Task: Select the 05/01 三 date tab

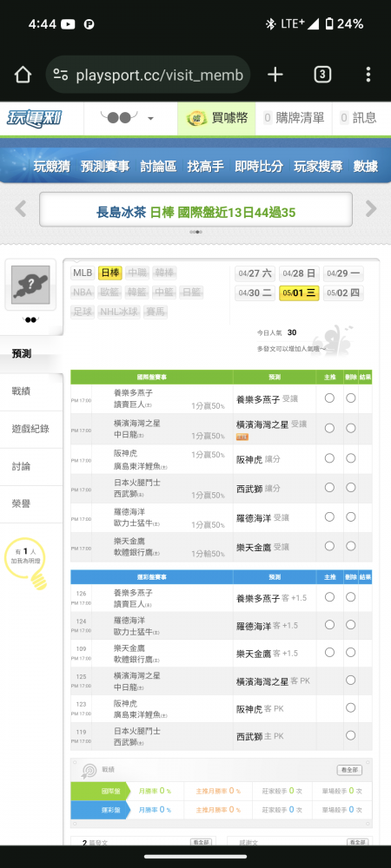Action: (299, 293)
